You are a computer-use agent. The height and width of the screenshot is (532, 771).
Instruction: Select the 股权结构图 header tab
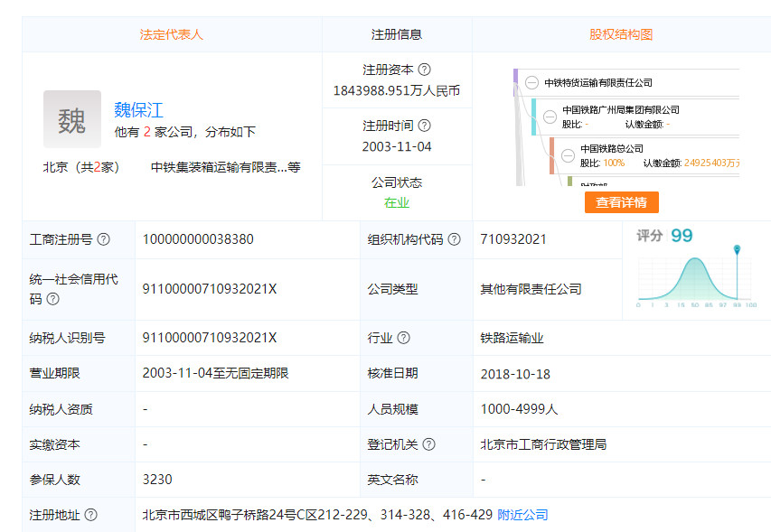click(x=621, y=34)
